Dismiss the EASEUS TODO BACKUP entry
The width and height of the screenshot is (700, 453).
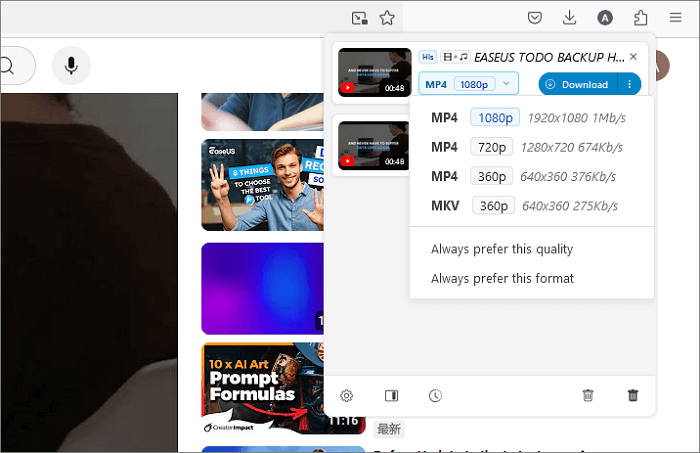point(633,57)
